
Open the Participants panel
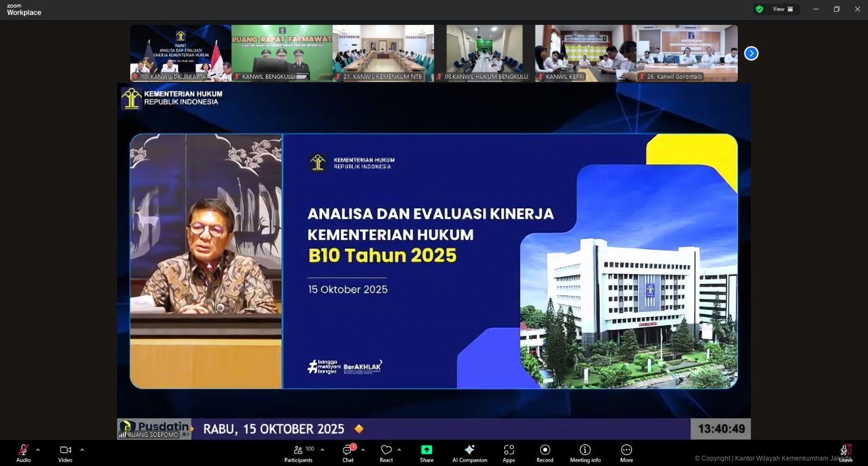click(x=298, y=453)
